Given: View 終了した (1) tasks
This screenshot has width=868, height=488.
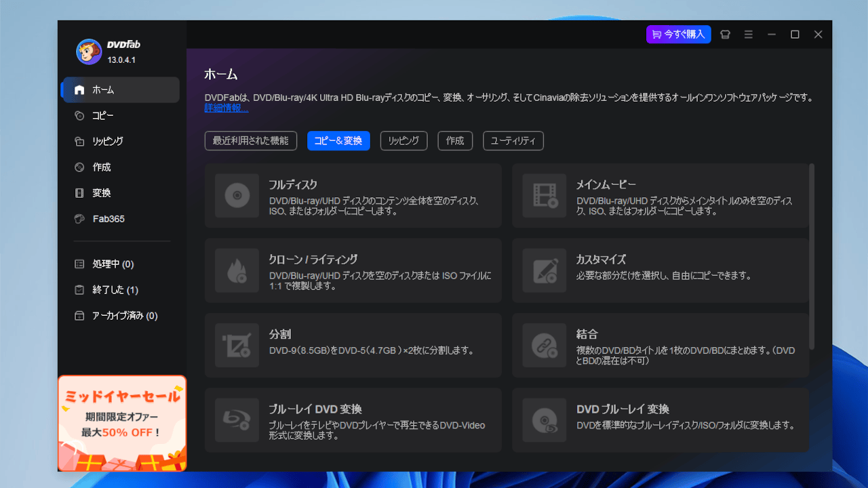Looking at the screenshot, I should coord(121,290).
